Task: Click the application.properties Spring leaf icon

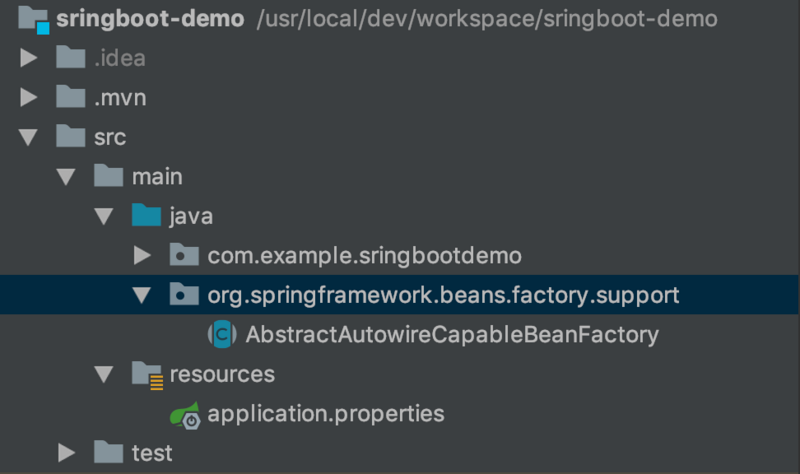Action: pos(184,413)
